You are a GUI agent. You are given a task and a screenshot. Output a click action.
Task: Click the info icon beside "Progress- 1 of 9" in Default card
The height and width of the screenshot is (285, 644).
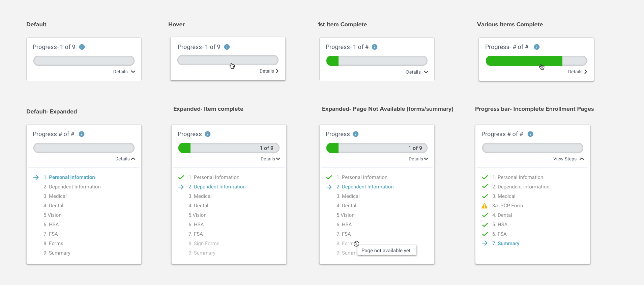tap(82, 47)
